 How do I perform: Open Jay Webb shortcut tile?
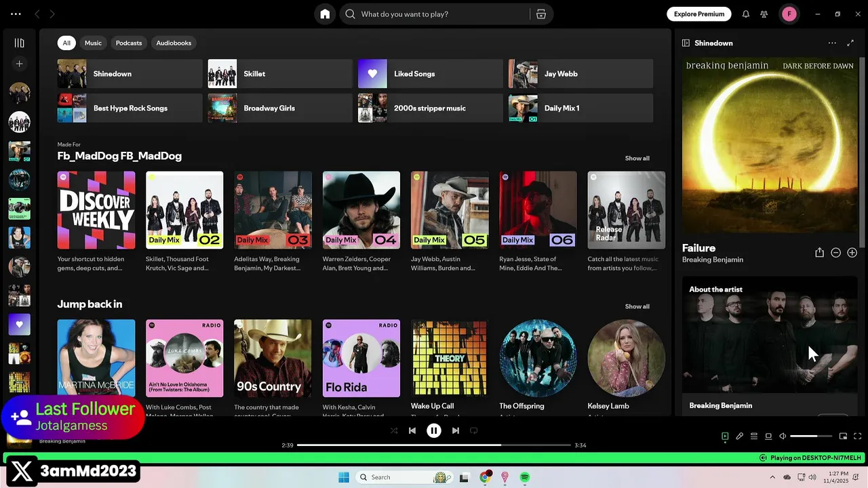581,74
